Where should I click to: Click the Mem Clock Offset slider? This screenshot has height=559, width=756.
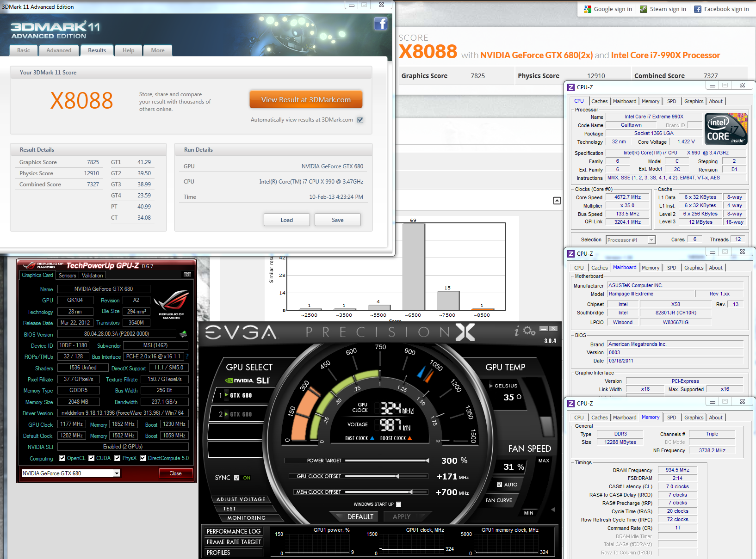pyautogui.click(x=387, y=492)
